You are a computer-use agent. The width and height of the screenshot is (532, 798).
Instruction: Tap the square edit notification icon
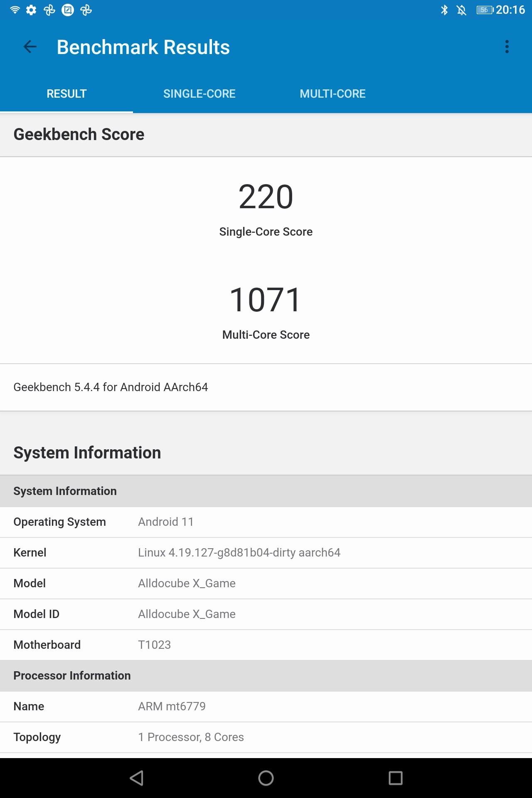(x=68, y=10)
